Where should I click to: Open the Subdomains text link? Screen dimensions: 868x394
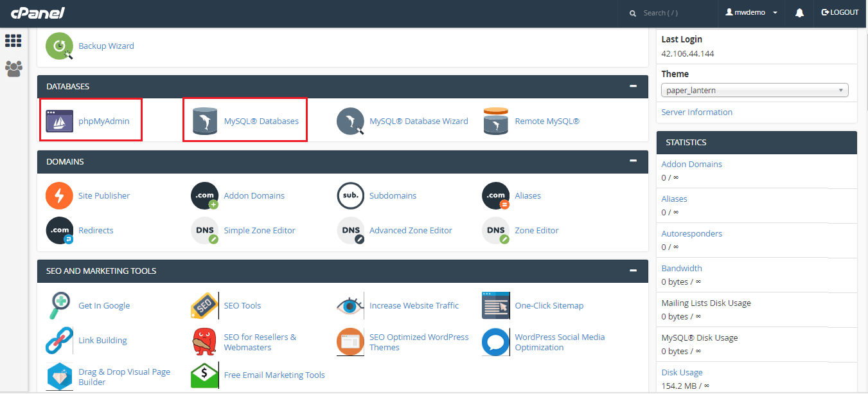point(393,195)
